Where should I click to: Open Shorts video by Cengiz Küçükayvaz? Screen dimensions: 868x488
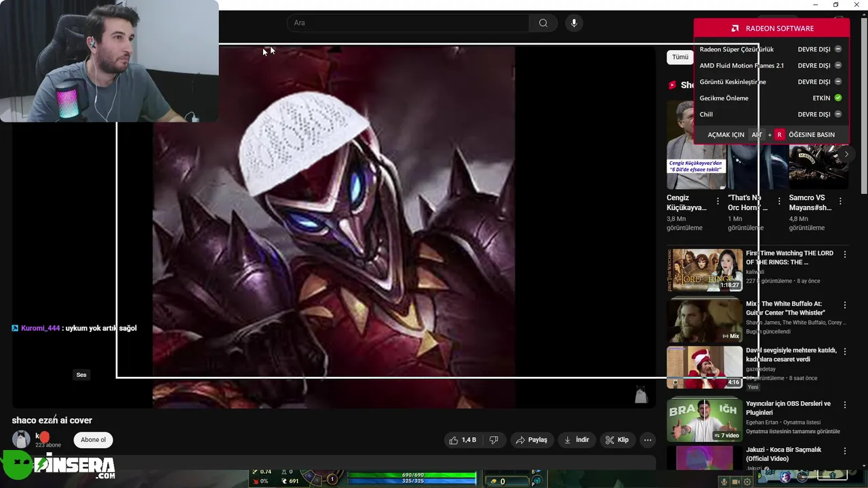696,145
